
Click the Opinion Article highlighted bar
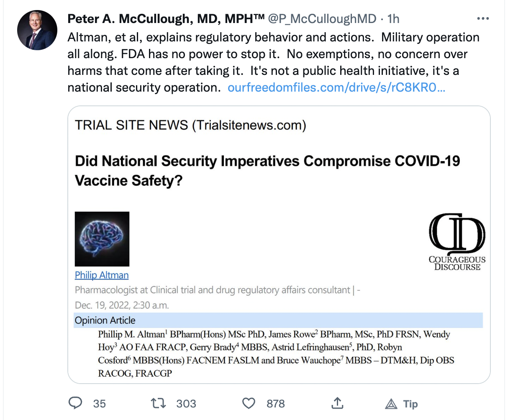[x=278, y=320]
